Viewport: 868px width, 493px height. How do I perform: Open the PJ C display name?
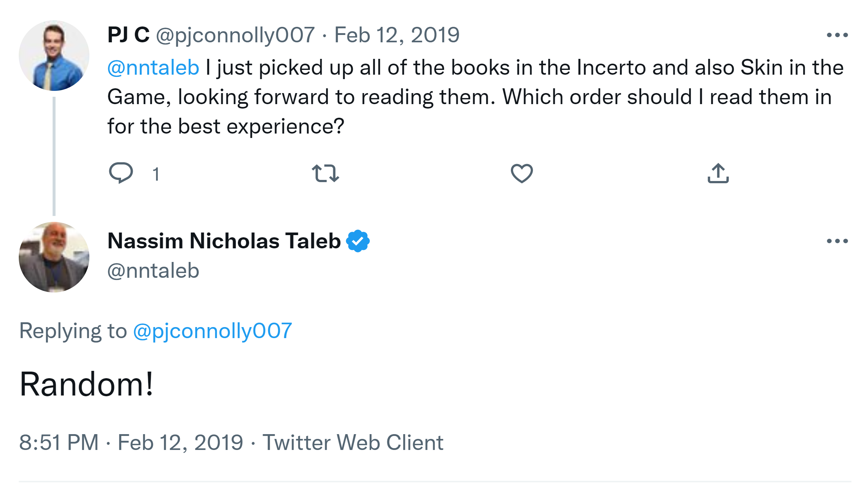[x=128, y=35]
